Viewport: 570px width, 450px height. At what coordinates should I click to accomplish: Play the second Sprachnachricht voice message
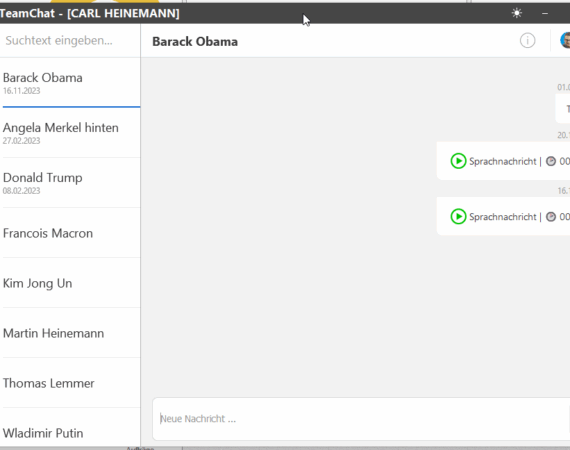(458, 217)
